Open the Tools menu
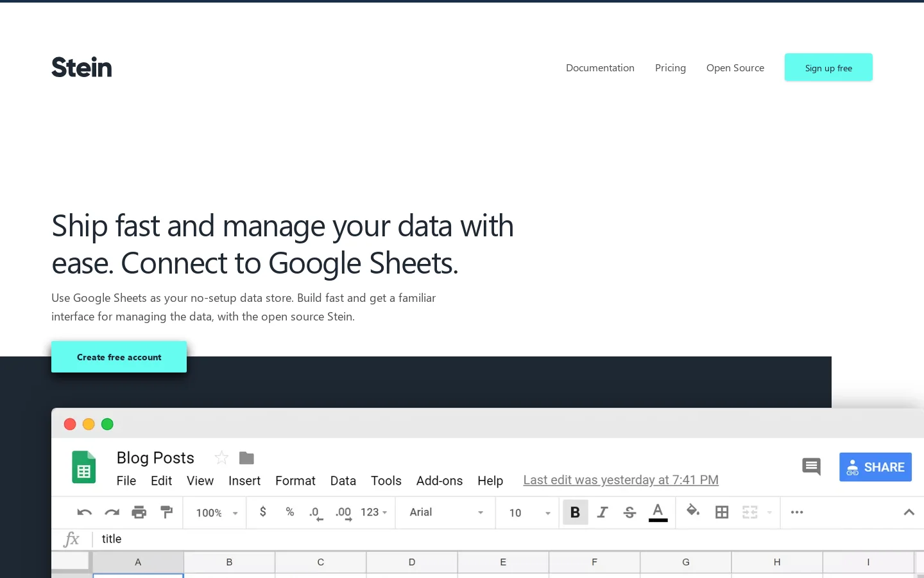 click(386, 480)
